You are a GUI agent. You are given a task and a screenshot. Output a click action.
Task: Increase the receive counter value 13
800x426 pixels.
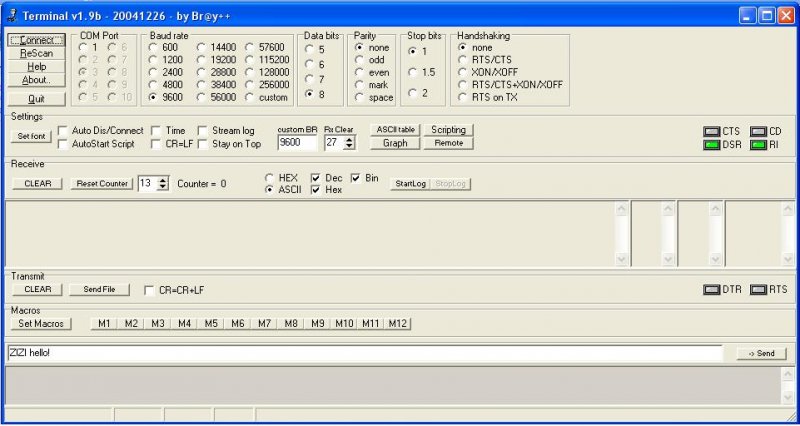163,180
